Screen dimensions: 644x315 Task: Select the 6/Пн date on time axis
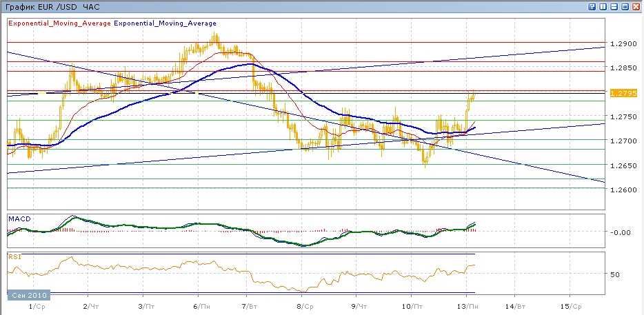(x=201, y=305)
